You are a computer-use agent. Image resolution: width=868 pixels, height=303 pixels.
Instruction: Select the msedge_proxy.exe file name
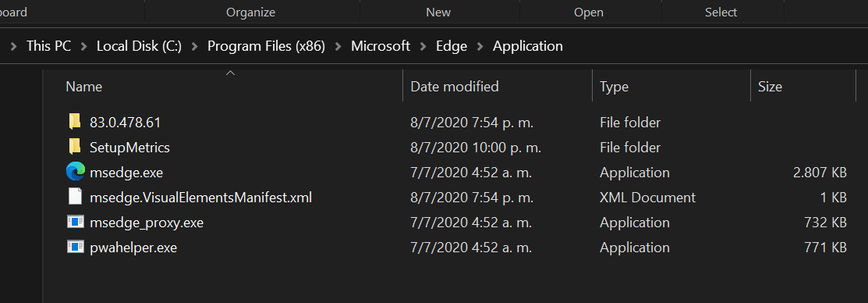[x=147, y=223]
